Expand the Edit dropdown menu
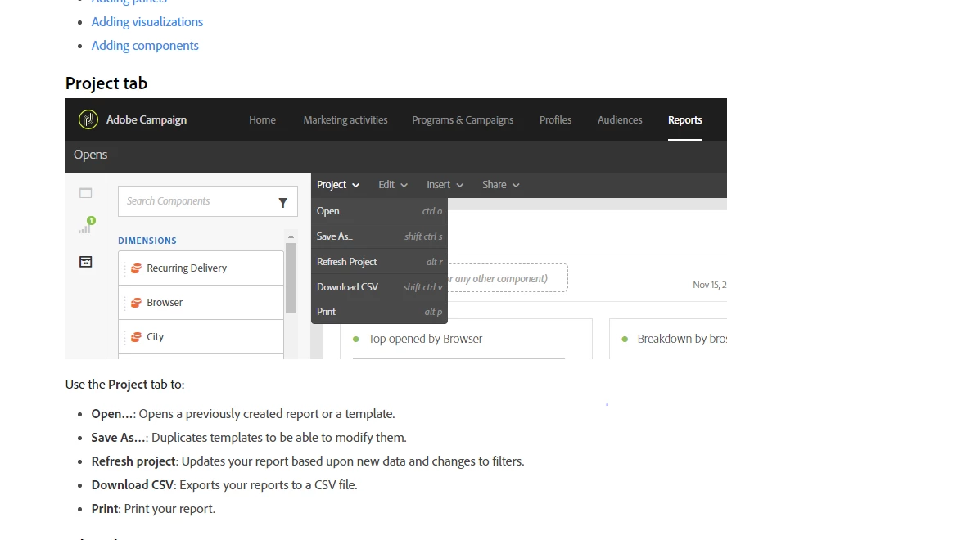The image size is (980, 540). tap(392, 185)
